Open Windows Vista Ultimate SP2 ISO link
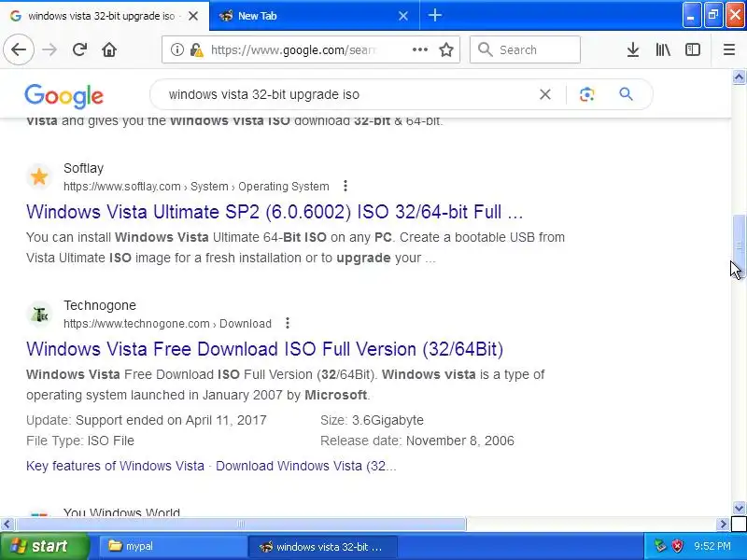 (275, 212)
